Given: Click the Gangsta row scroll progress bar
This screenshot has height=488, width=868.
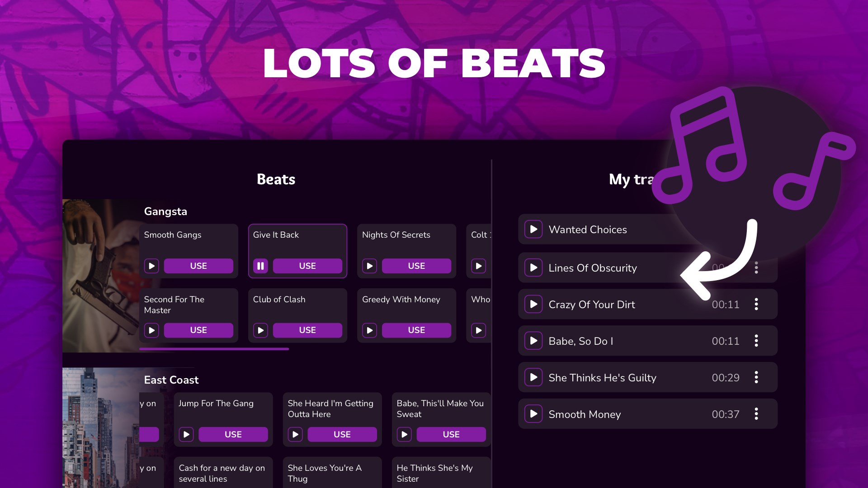Looking at the screenshot, I should (213, 349).
